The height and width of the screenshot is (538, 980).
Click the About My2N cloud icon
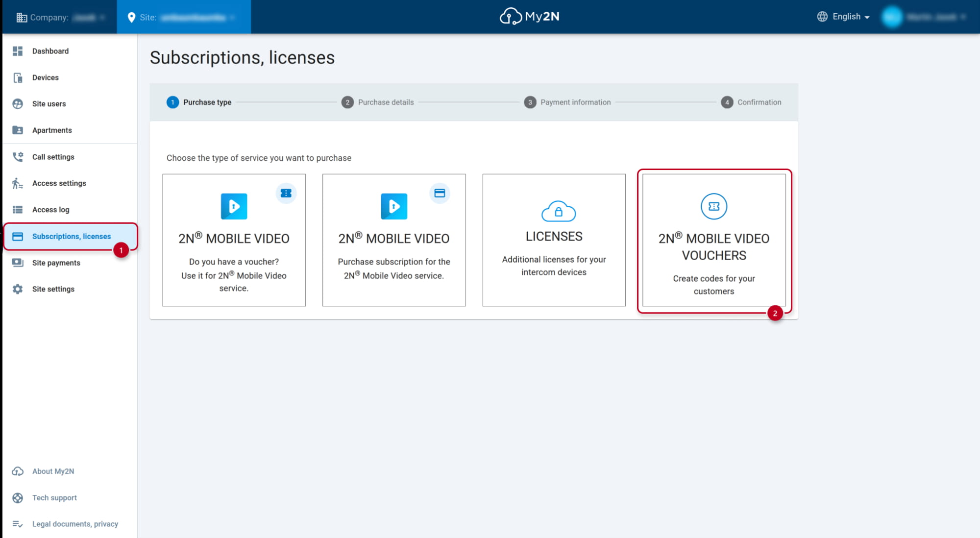(18, 471)
